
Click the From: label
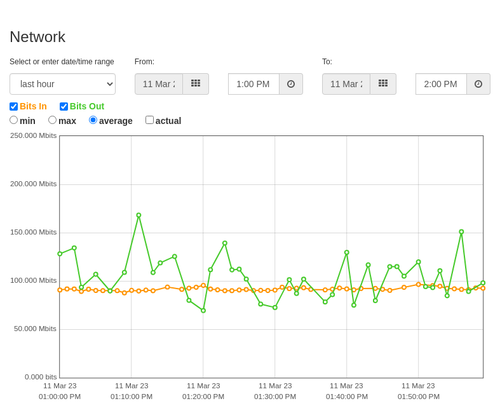(144, 62)
